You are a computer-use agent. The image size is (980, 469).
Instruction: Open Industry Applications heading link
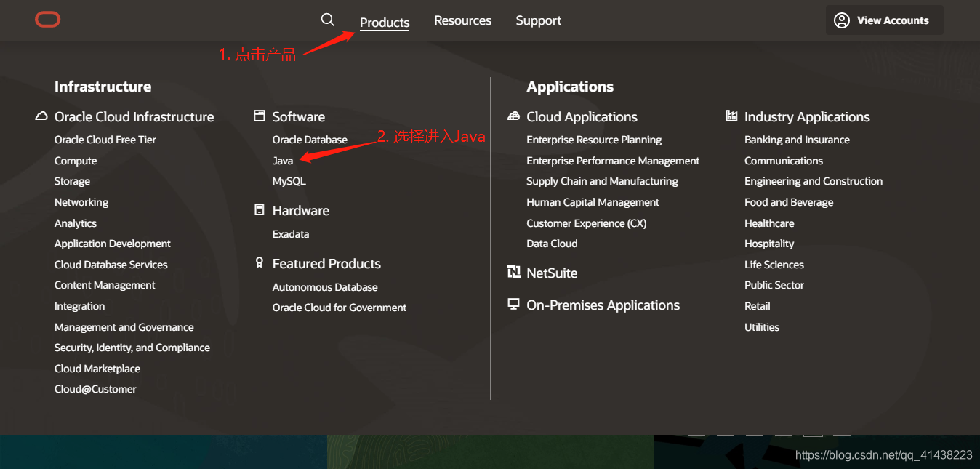[807, 117]
